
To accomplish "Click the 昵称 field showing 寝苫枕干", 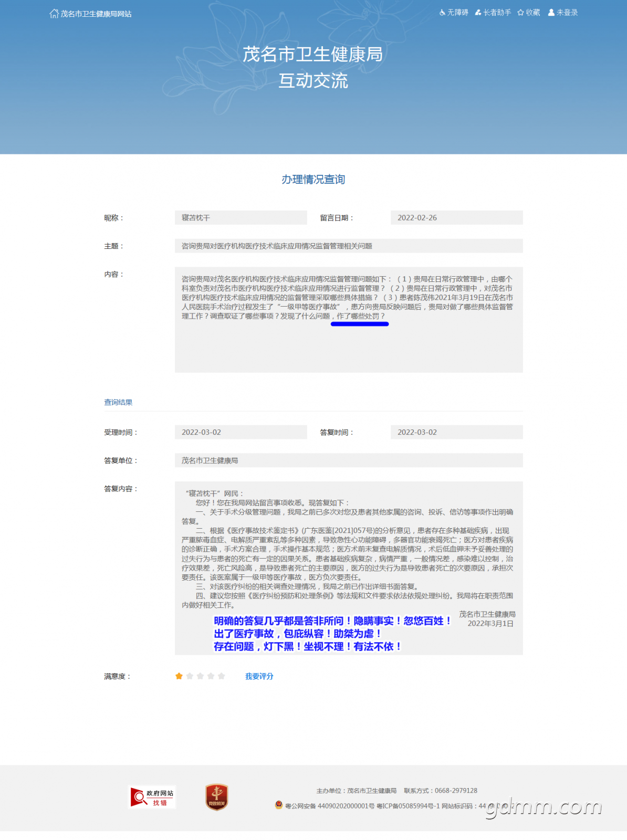I will tap(241, 218).
